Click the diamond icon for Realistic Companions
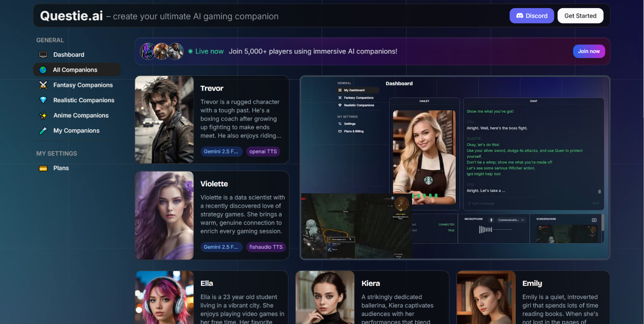Viewport: 644px width, 324px height. point(43,100)
